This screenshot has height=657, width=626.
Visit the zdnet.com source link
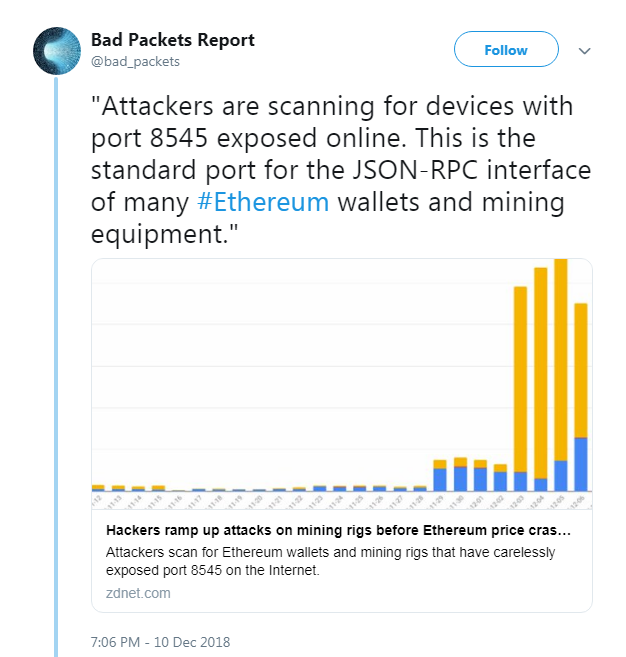[x=138, y=593]
